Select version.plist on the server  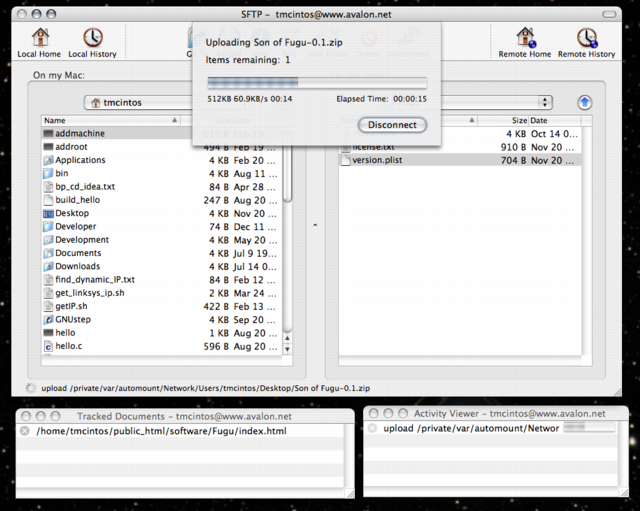point(460,160)
